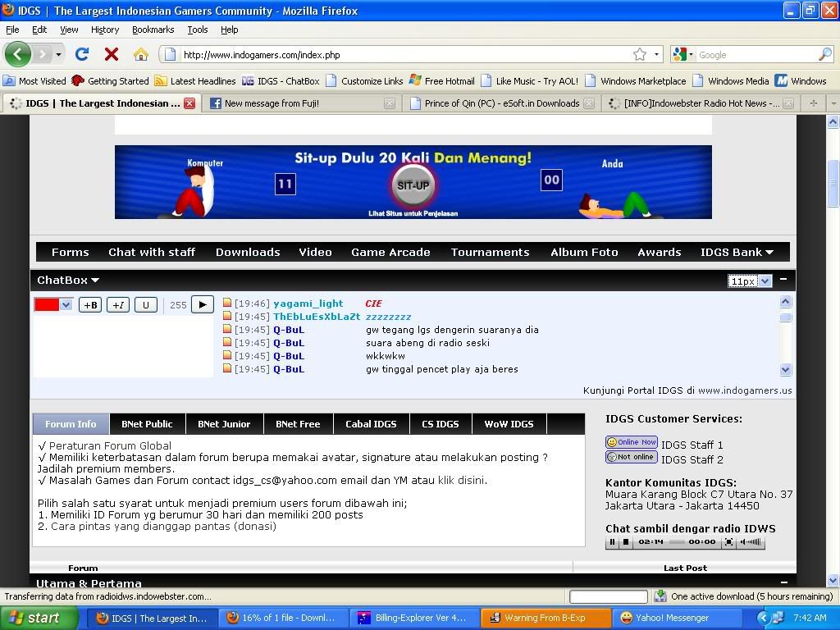Screen dimensions: 840x630
Task: Switch to the Cabal IDGS tab
Action: (x=372, y=424)
